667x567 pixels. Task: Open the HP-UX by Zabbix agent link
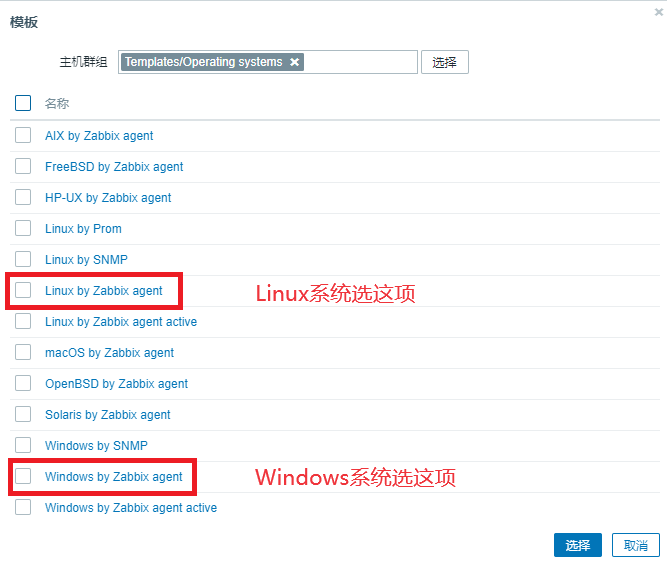click(x=108, y=198)
